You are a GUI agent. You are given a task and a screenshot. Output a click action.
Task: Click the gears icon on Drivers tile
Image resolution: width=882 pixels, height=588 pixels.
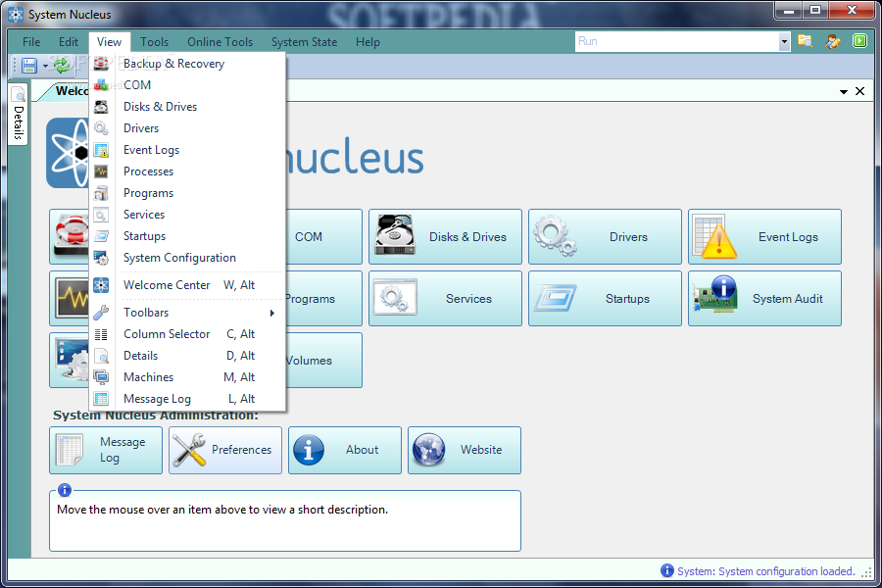(556, 237)
